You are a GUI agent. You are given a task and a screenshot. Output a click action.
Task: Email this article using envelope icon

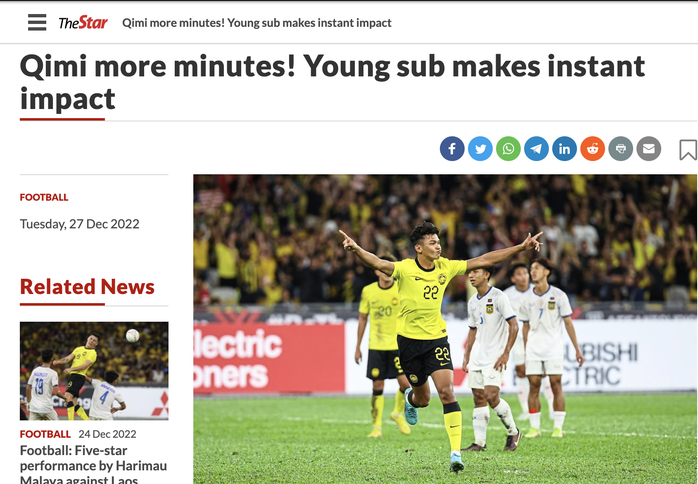(x=649, y=149)
